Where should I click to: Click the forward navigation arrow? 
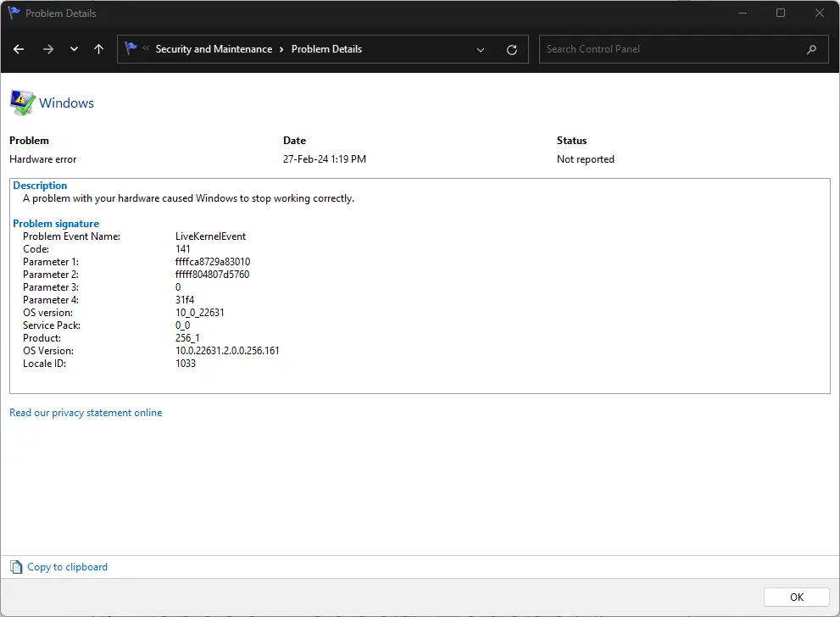tap(46, 49)
